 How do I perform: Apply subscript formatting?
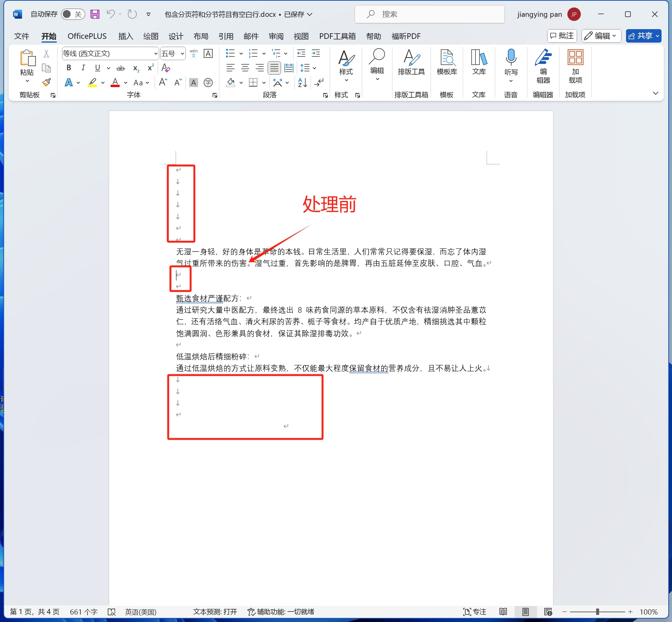(136, 68)
